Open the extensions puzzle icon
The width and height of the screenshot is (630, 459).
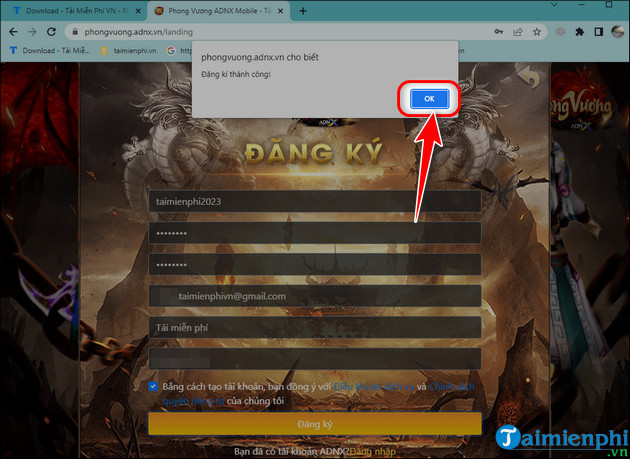click(579, 32)
